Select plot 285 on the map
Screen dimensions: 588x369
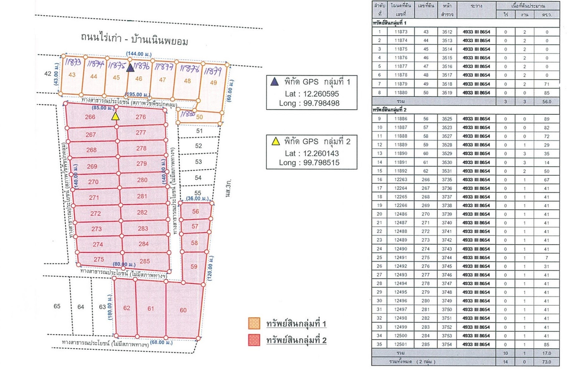coord(145,261)
